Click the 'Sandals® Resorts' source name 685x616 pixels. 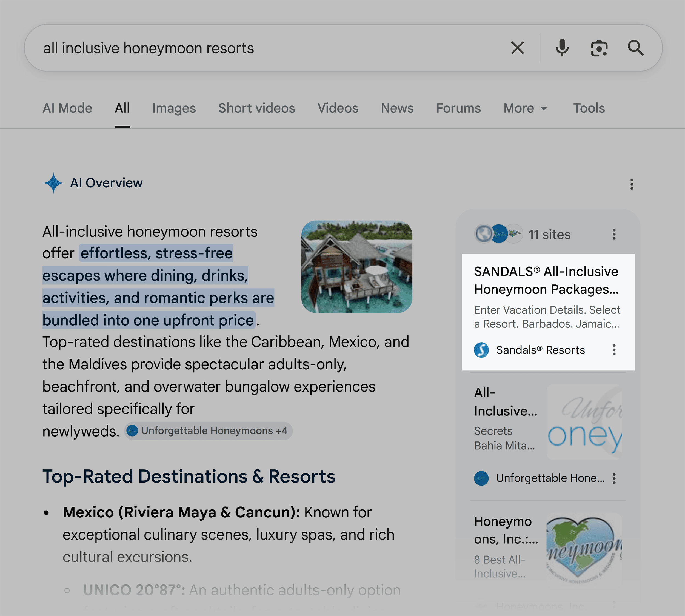(540, 350)
